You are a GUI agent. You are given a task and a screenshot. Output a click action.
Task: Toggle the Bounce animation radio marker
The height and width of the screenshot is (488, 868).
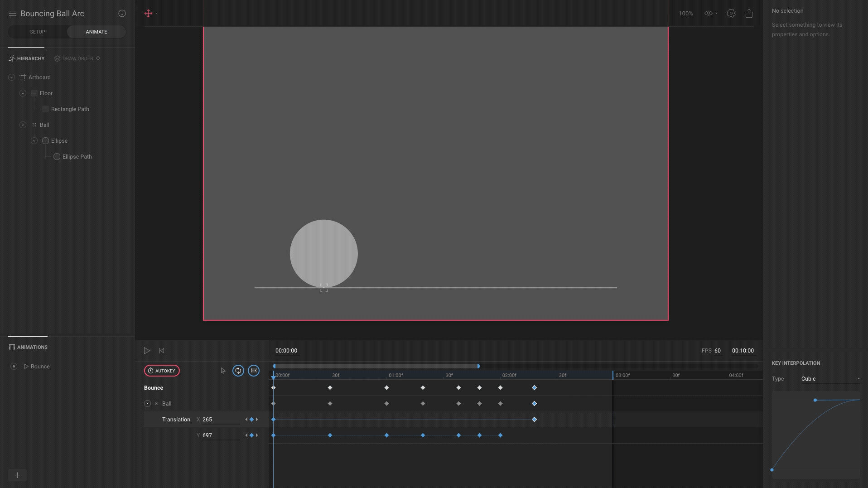[14, 366]
